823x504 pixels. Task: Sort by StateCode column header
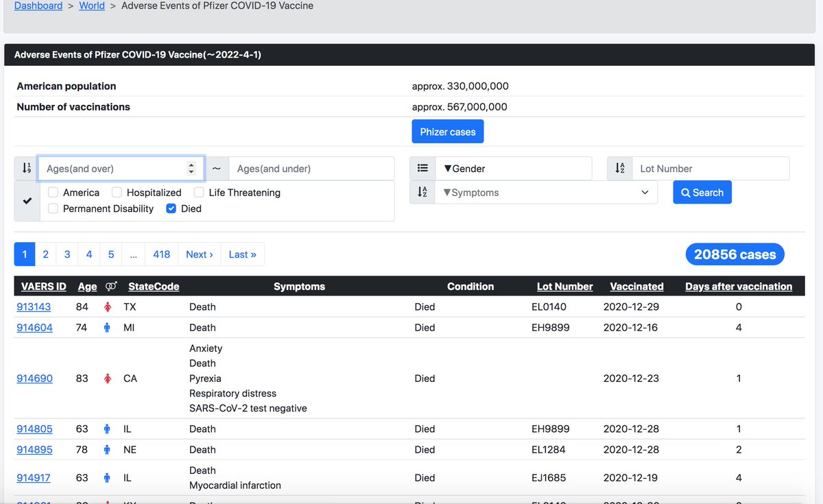(x=154, y=287)
